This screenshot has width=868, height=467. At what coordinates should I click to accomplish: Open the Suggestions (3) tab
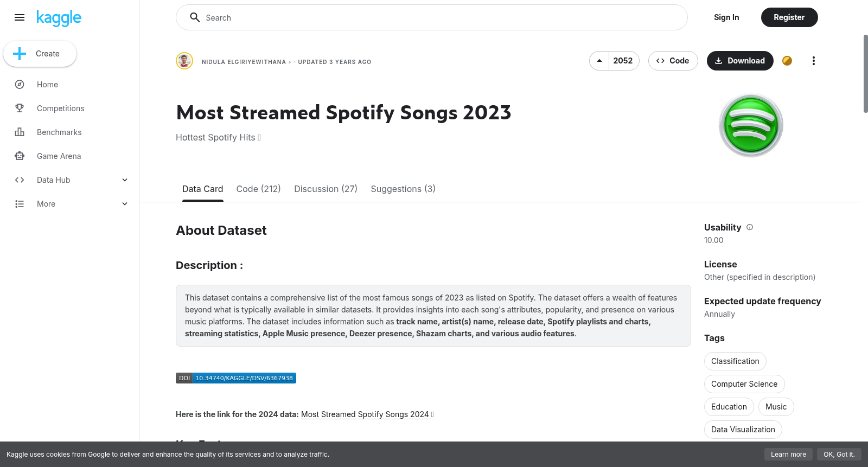click(403, 189)
